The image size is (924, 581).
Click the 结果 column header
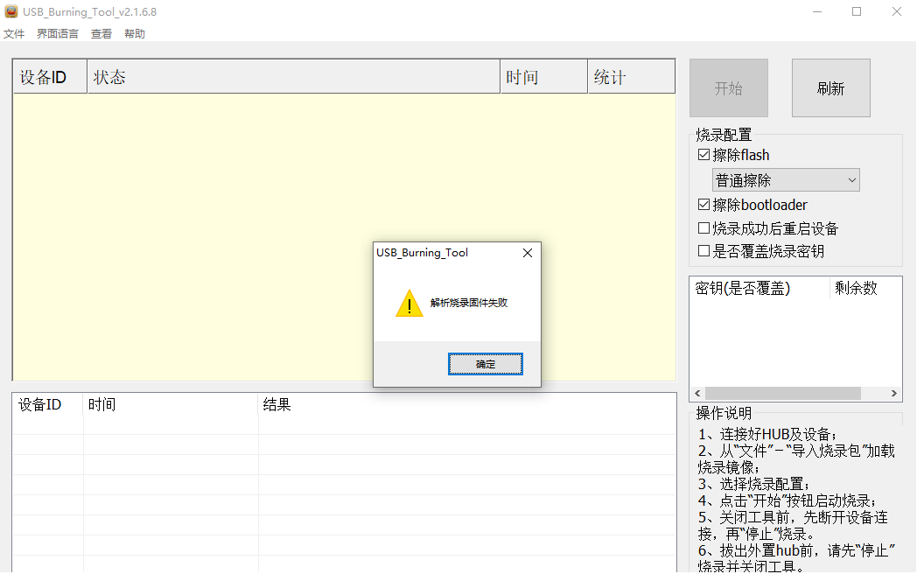pos(466,405)
